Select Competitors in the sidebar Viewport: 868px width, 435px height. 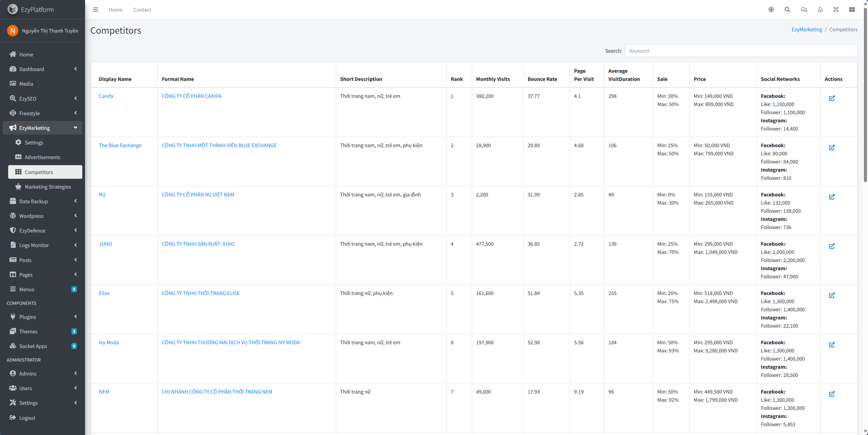[x=45, y=172]
